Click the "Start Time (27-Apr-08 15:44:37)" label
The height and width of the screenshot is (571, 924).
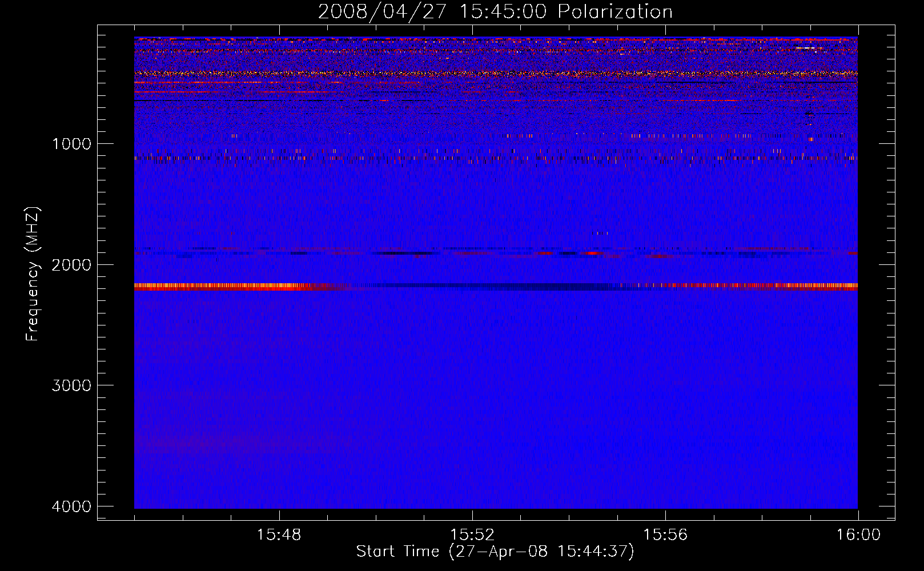(495, 552)
